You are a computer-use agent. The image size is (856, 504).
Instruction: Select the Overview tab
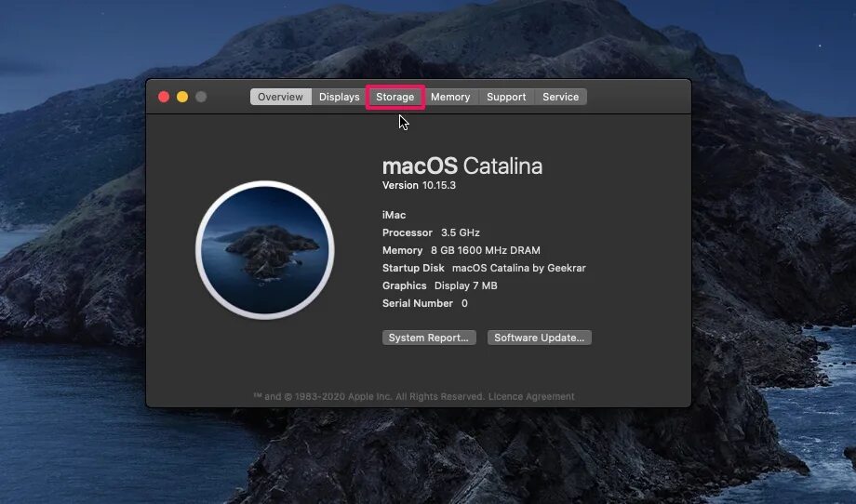click(x=281, y=97)
